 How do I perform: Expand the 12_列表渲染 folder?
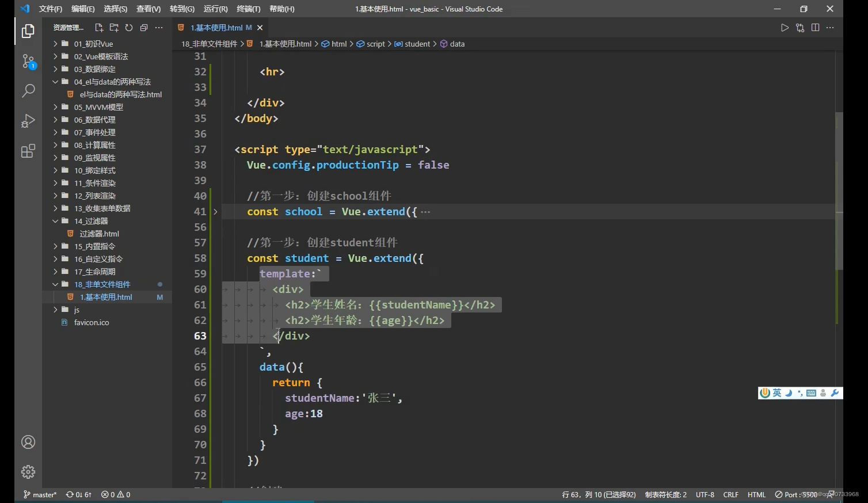107,196
